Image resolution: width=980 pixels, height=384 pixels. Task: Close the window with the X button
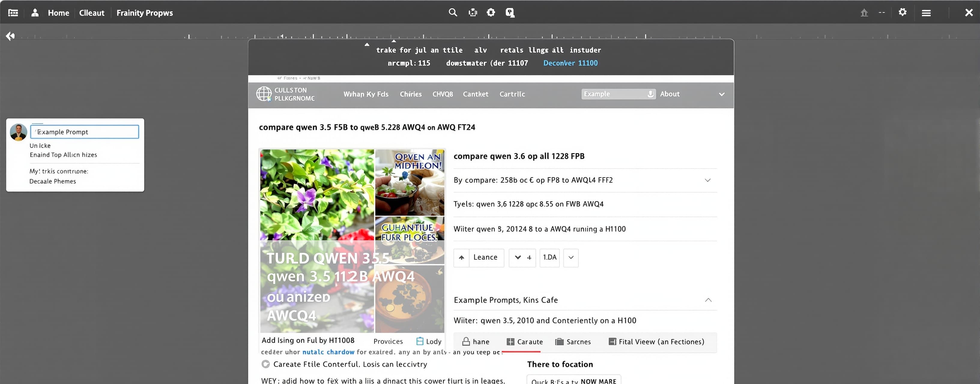pos(969,13)
